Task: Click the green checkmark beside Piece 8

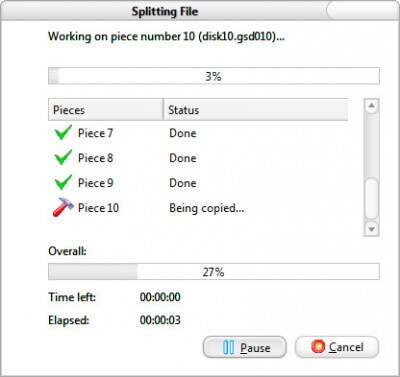Action: point(63,157)
